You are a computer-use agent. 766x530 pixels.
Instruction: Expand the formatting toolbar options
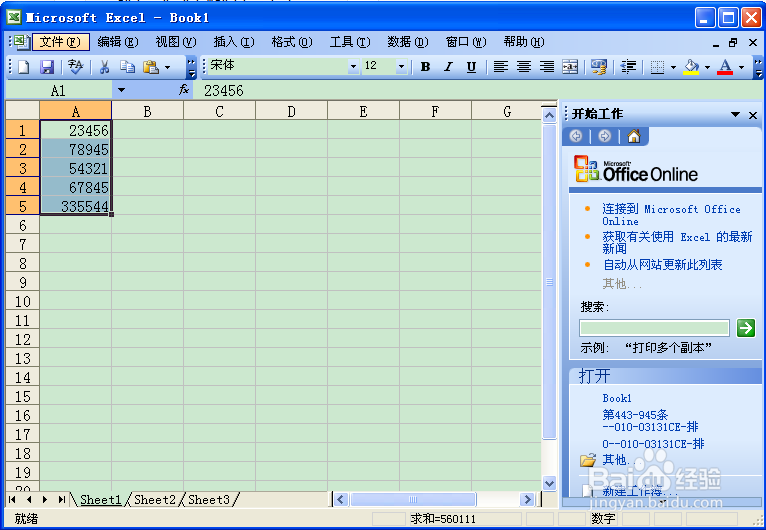(758, 67)
